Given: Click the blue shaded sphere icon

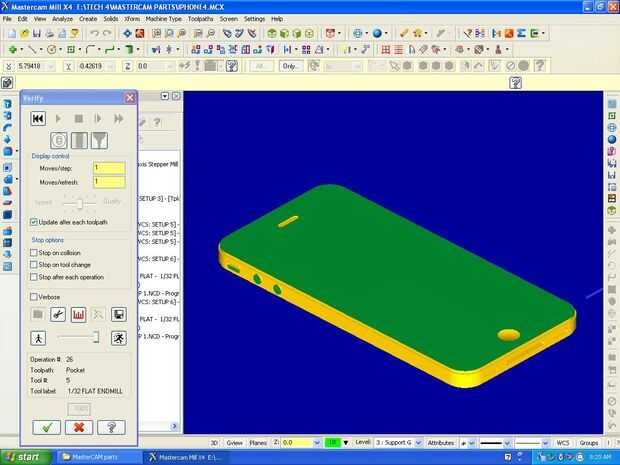Looking at the screenshot, I should [x=377, y=34].
